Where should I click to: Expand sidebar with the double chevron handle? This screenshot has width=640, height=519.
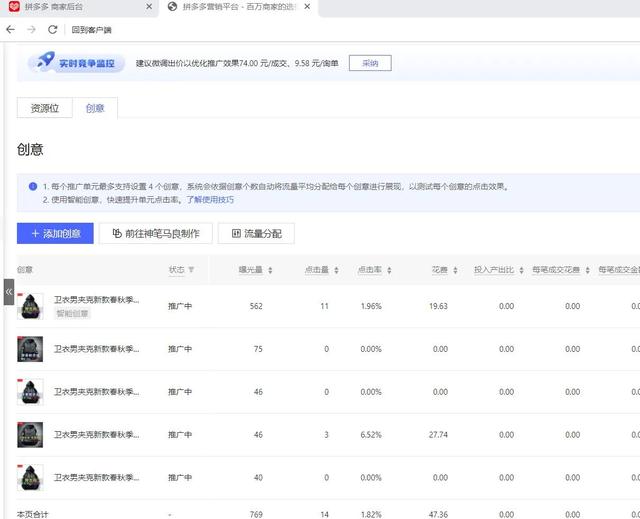coord(9,292)
